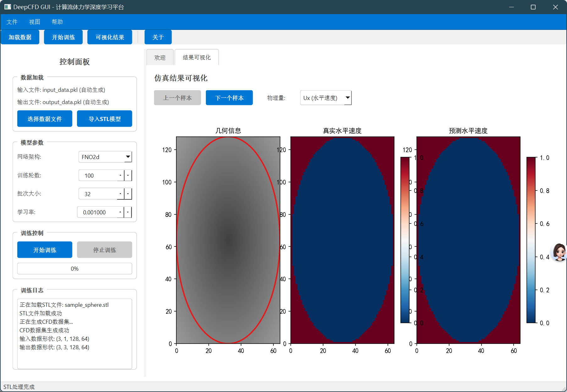Start training with the 开始训练 button
567x392 pixels.
[44, 250]
